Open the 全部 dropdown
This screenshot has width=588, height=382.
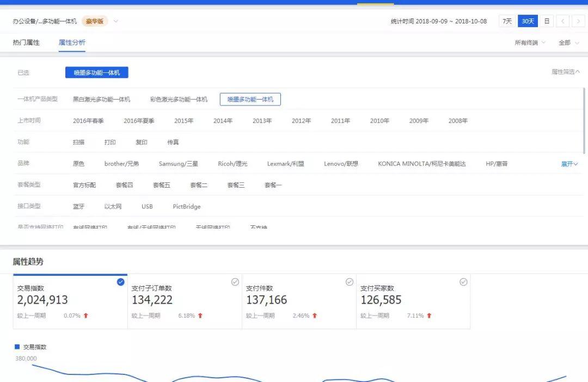566,42
